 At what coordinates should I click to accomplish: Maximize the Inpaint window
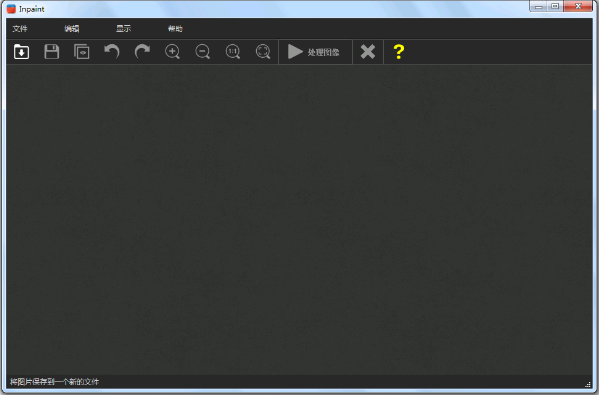[x=555, y=6]
